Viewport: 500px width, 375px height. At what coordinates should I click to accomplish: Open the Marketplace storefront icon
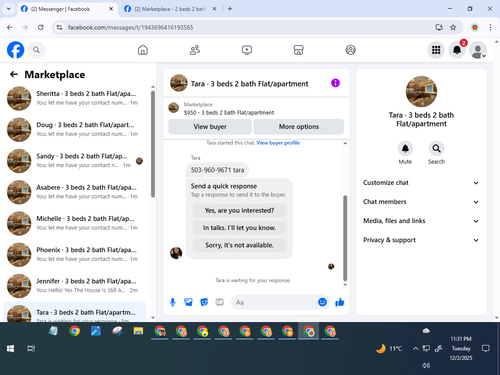point(298,50)
